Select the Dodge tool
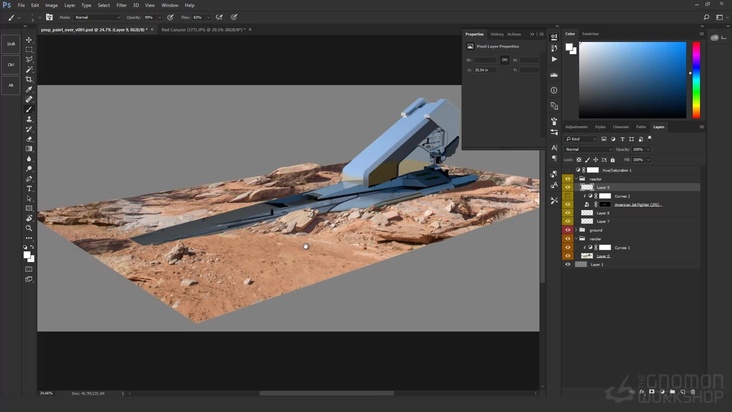This screenshot has width=732, height=412. coord(29,169)
